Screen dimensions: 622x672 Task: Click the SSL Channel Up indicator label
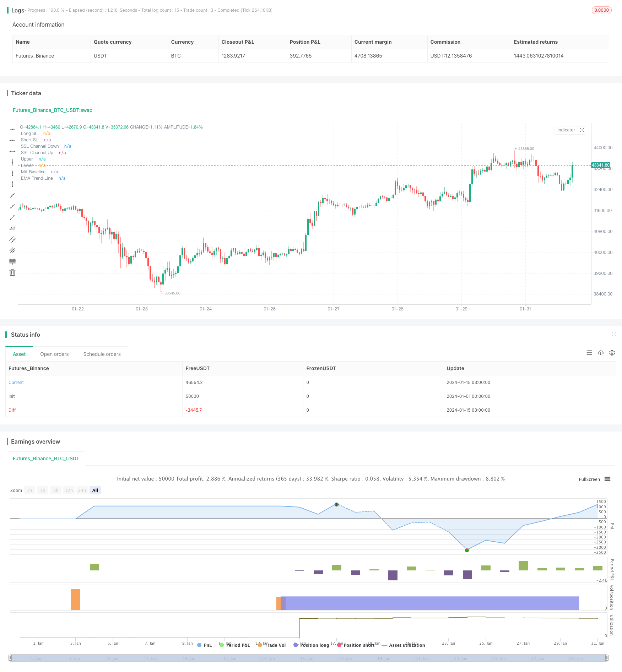(37, 153)
